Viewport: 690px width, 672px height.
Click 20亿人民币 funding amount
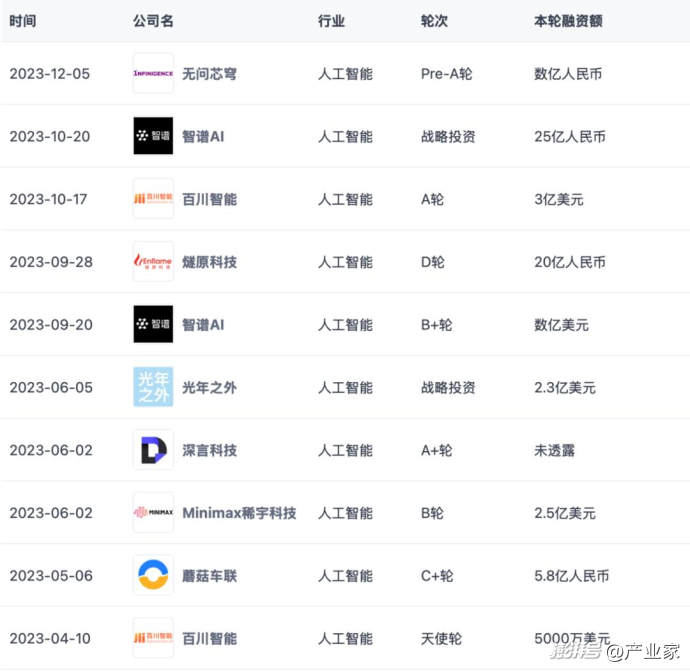coord(570,262)
